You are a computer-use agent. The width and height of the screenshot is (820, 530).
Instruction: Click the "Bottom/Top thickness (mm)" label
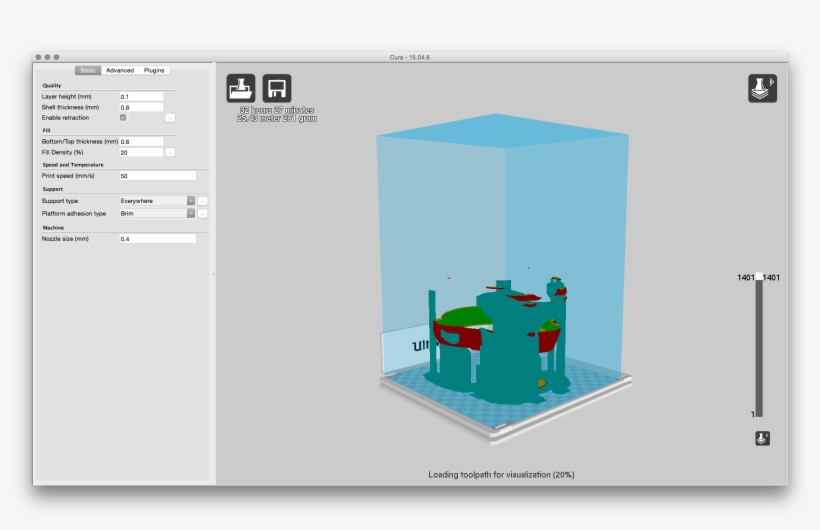[x=80, y=141]
